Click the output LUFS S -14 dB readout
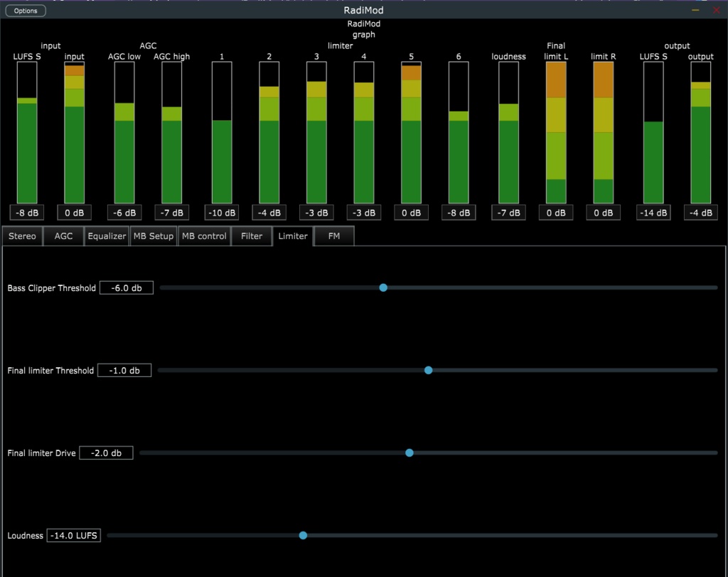Screen dimensions: 728x577 click(x=654, y=213)
